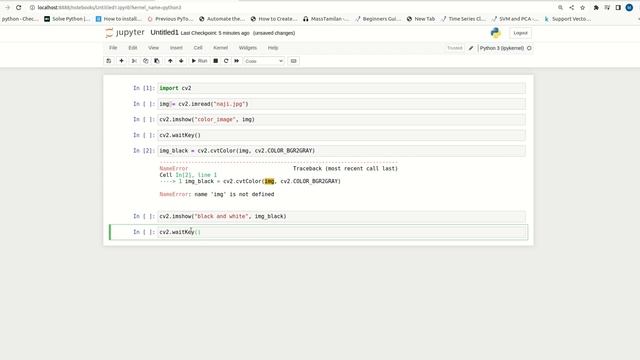Click into the import cv2 cell
Image resolution: width=640 pixels, height=360 pixels.
point(342,88)
